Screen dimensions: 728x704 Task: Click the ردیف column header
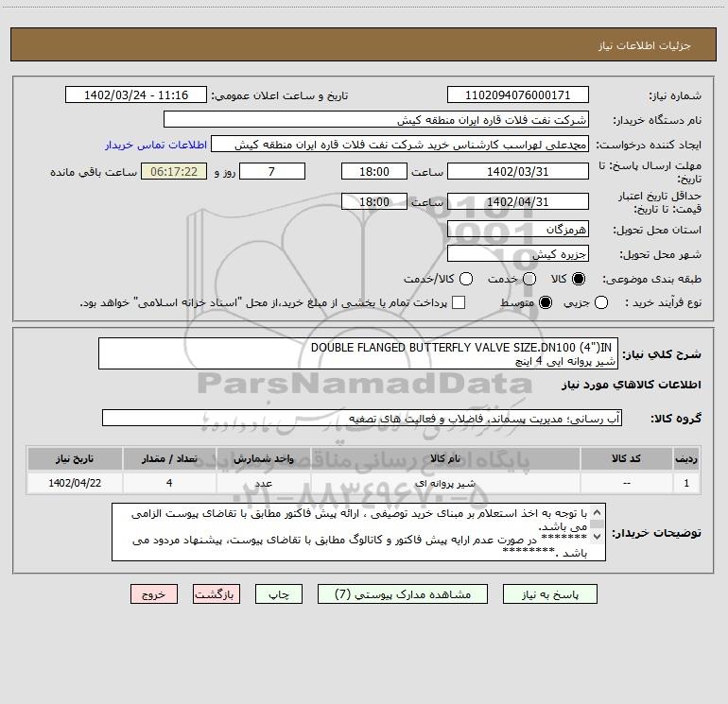(686, 458)
